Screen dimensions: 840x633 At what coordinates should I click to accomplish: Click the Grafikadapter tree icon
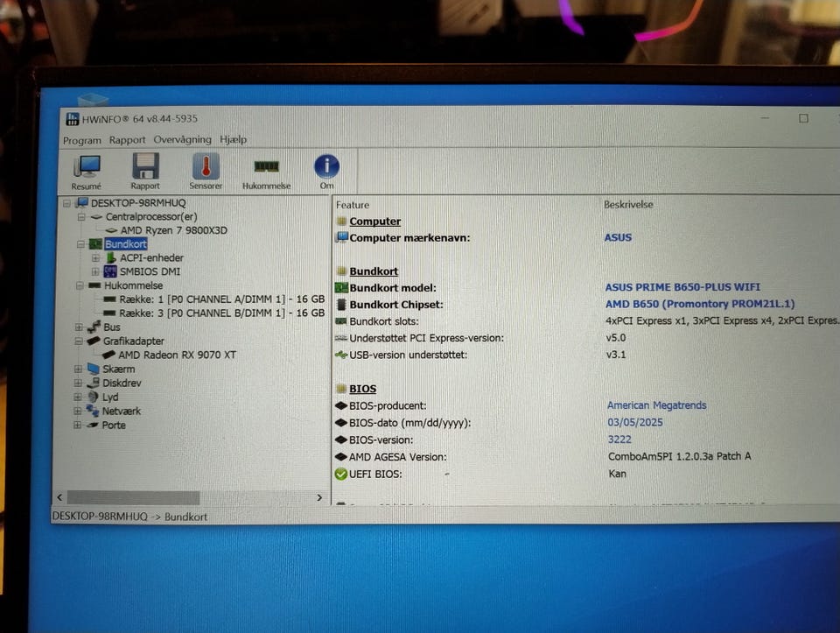tap(94, 341)
